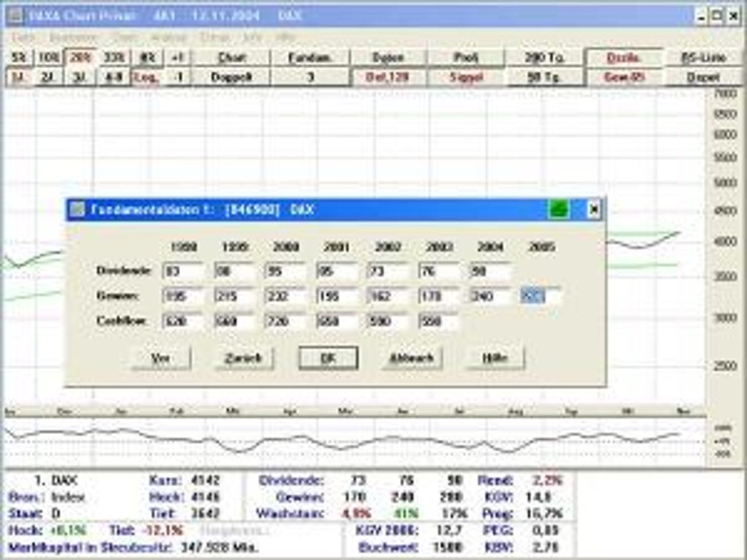Click the Dividende field for 2000

(286, 272)
